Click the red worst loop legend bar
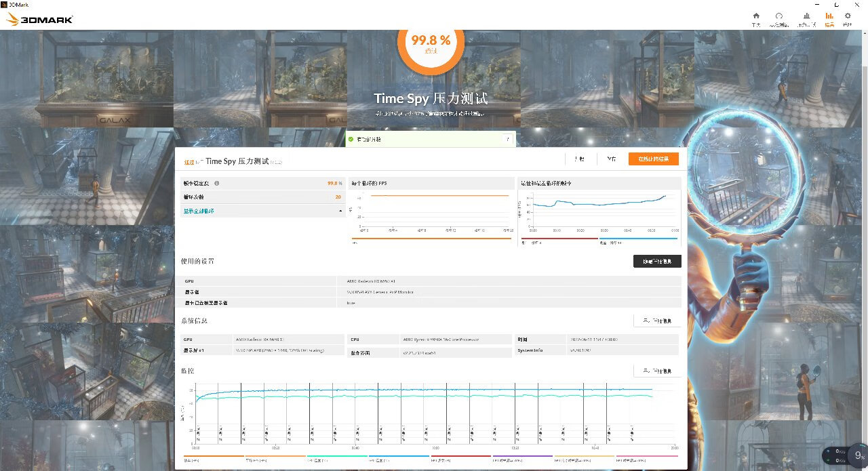This screenshot has width=868, height=471. pos(559,240)
